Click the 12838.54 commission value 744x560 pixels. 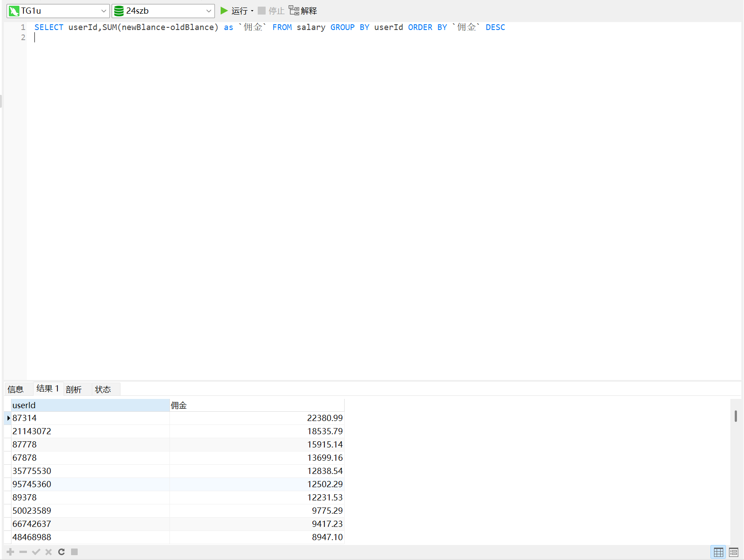(325, 471)
